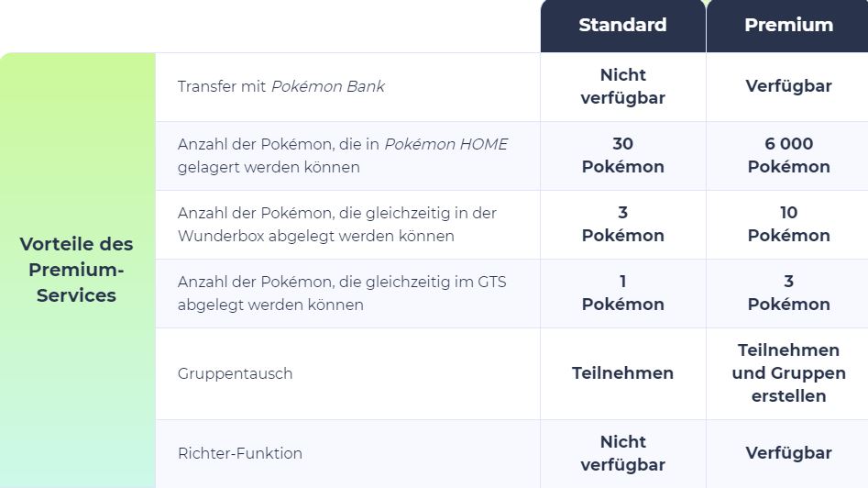The image size is (868, 488).
Task: Select the 'Vorteile des Premium-Services' side label
Action: [77, 270]
